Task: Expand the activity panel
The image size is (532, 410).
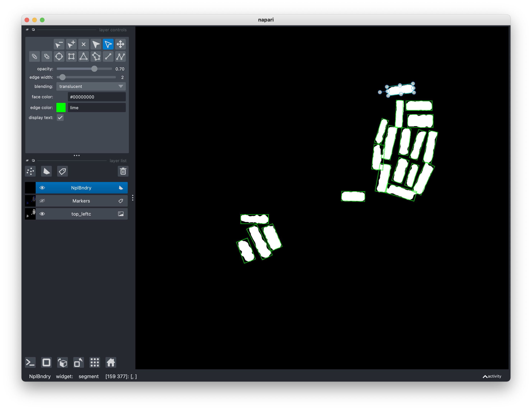Action: pos(492,376)
